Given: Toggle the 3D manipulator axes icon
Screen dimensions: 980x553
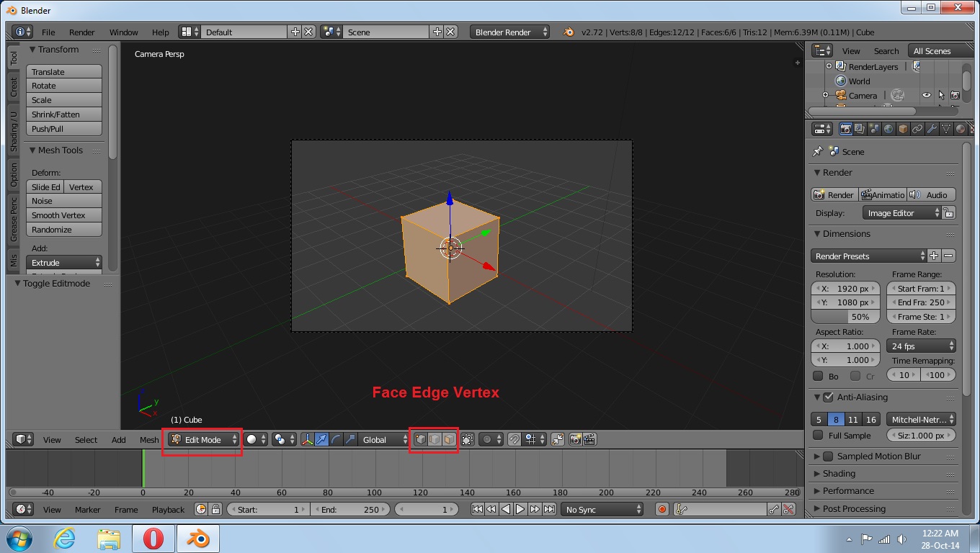Looking at the screenshot, I should 308,439.
